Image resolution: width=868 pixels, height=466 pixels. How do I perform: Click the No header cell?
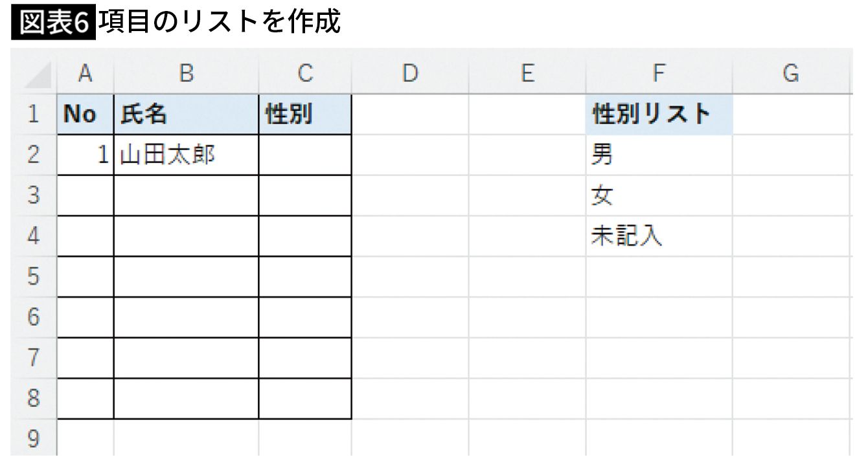[x=85, y=115]
